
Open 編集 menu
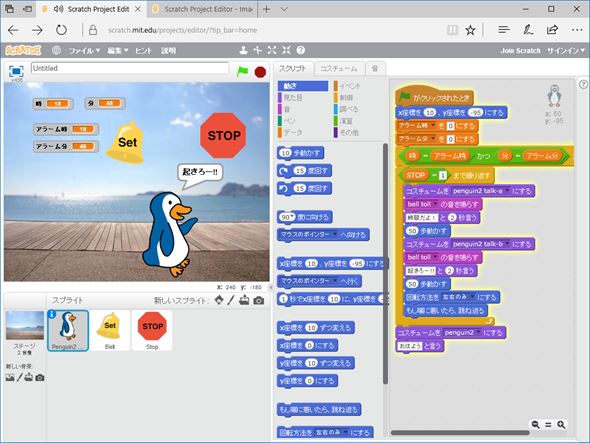118,50
